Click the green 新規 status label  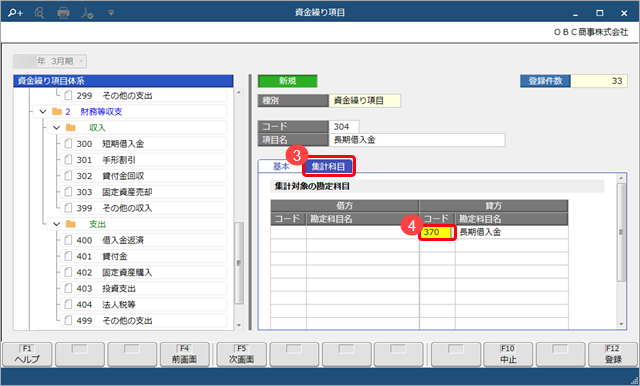tap(287, 81)
